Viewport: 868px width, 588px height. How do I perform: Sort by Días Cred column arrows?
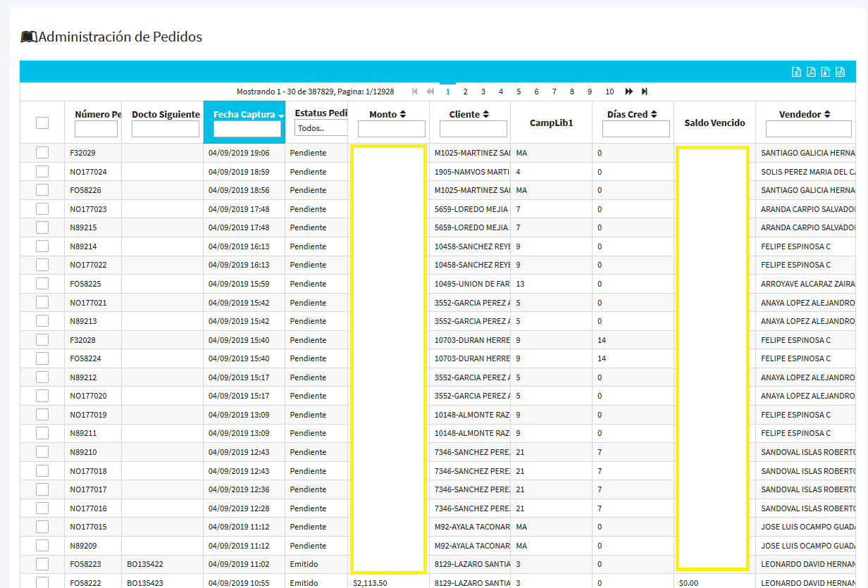[654, 114]
